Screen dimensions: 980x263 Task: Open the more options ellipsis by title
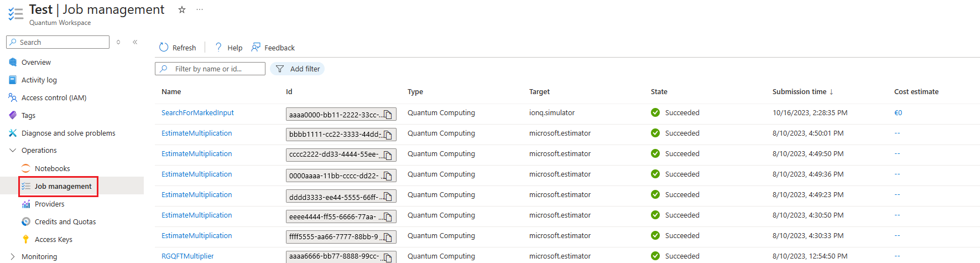point(200,10)
